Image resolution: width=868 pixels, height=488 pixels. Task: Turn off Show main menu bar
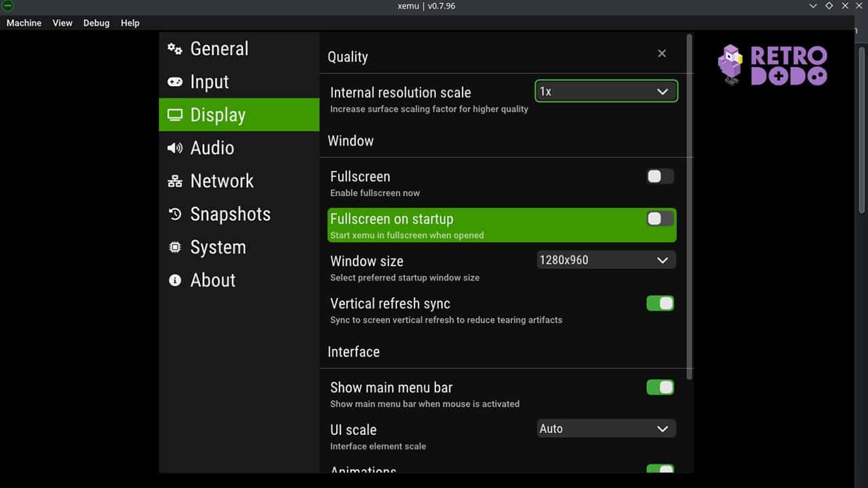tap(658, 387)
